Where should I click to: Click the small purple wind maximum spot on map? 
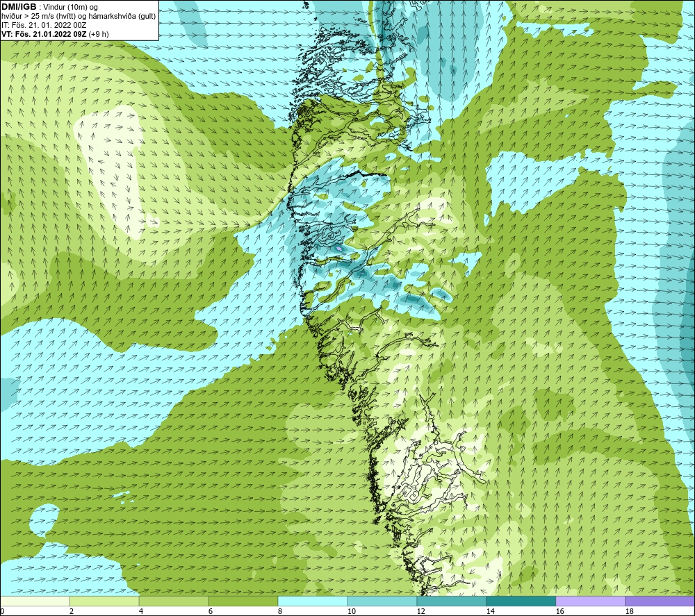pos(339,249)
